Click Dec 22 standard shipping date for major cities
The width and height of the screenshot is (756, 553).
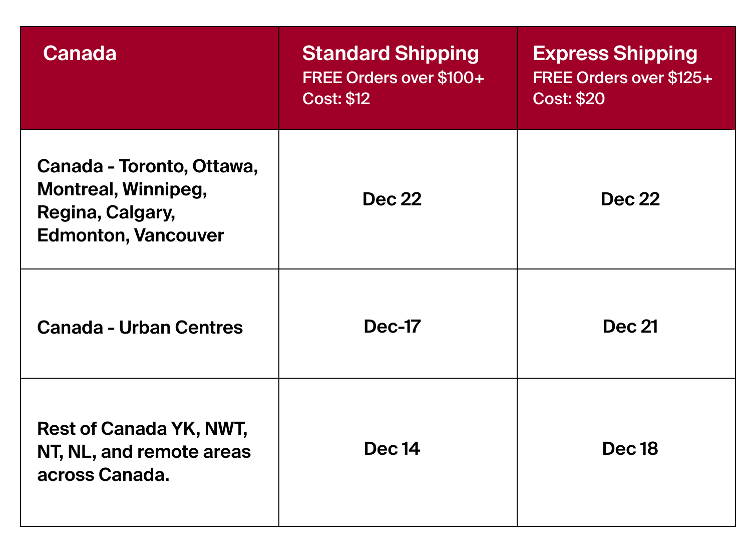point(392,199)
